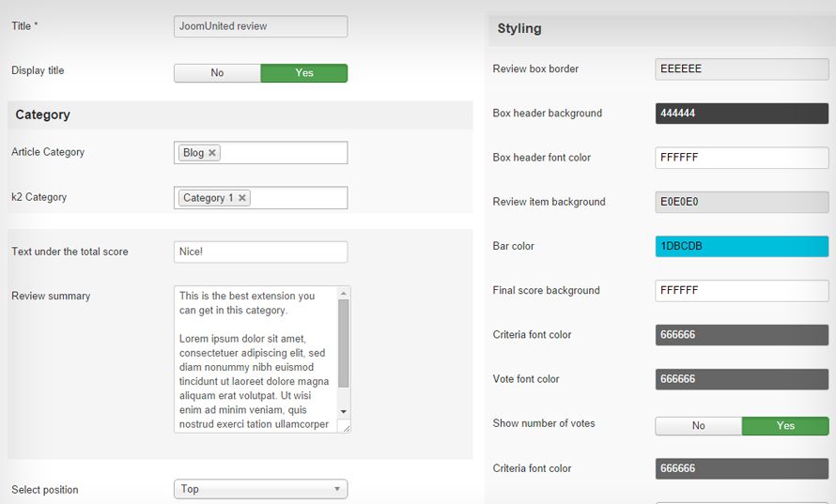The height and width of the screenshot is (504, 836).
Task: Click the Top dropdown arrow
Action: pyautogui.click(x=337, y=489)
